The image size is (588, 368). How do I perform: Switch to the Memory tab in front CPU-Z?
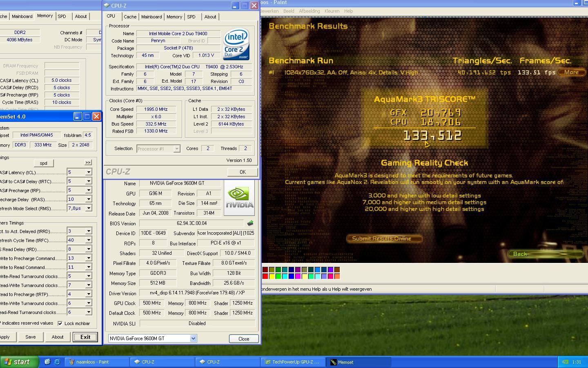coord(174,17)
